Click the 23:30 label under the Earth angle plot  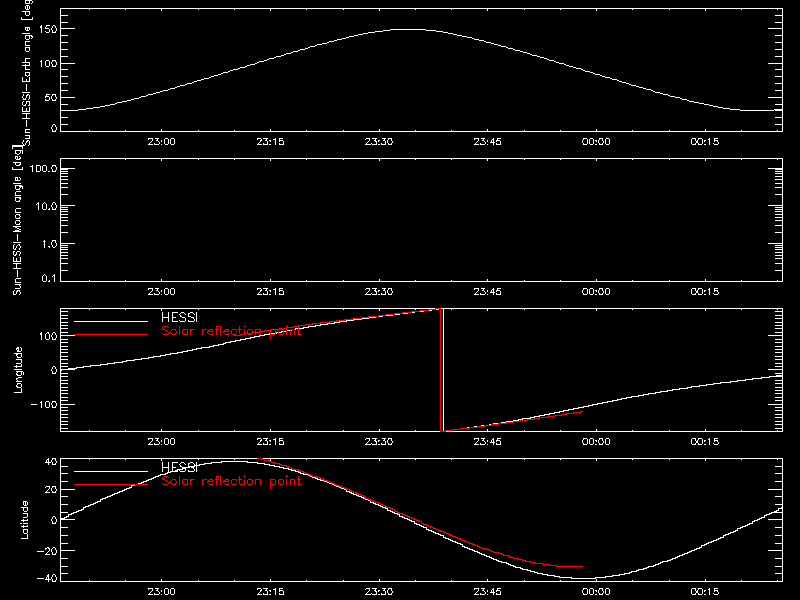(379, 141)
